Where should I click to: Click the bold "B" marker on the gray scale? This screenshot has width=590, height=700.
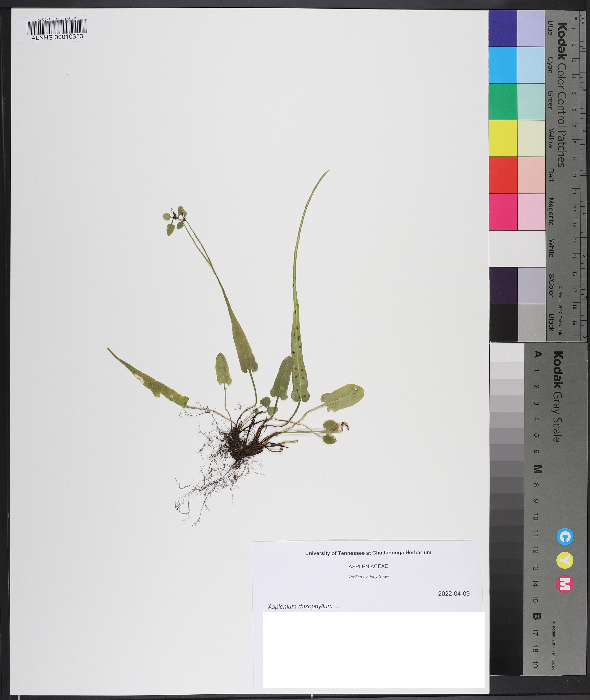537,616
